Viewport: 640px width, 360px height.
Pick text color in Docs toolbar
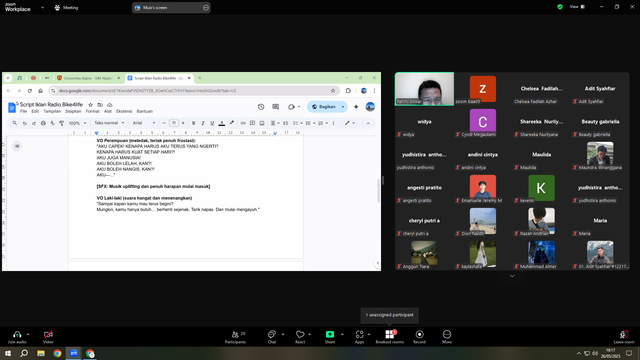[222, 123]
